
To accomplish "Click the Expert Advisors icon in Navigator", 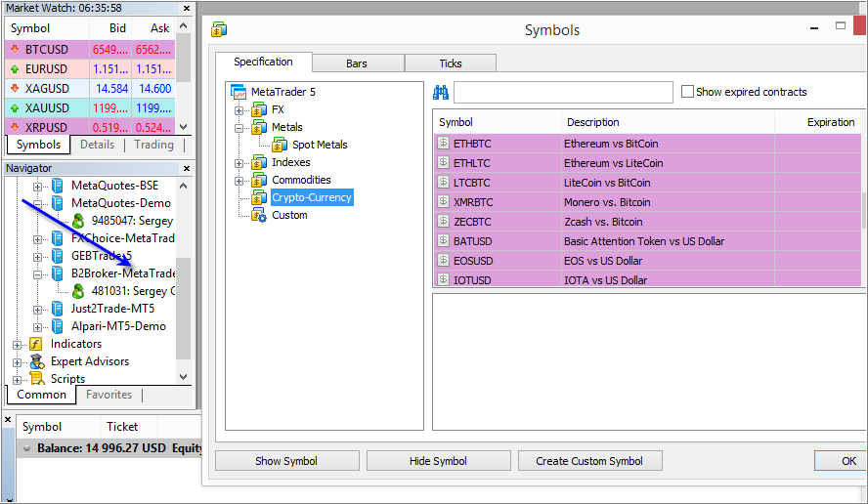I will (x=37, y=361).
